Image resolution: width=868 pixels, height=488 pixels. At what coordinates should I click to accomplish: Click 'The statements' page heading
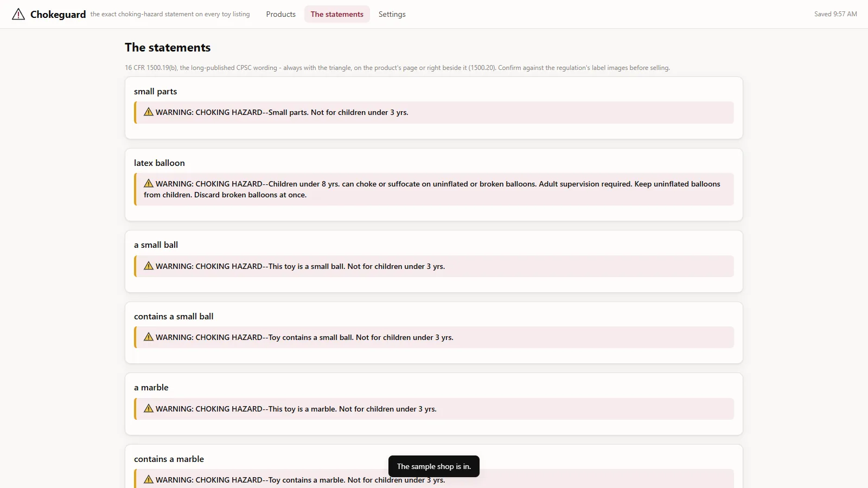point(168,48)
